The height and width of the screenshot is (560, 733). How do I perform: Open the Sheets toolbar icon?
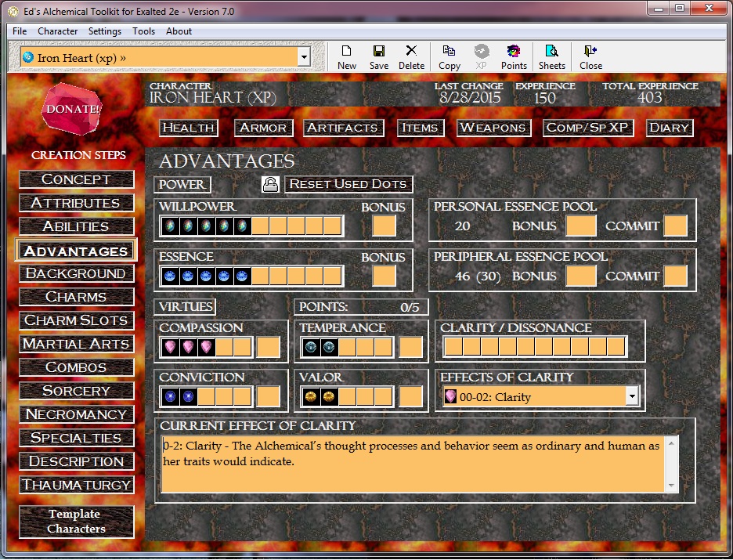click(x=551, y=57)
